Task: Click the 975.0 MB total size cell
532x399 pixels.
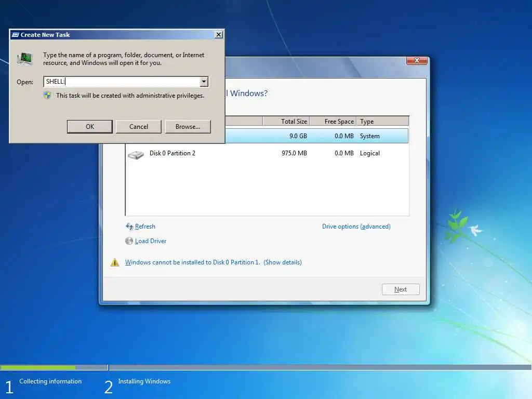Action: pos(294,153)
